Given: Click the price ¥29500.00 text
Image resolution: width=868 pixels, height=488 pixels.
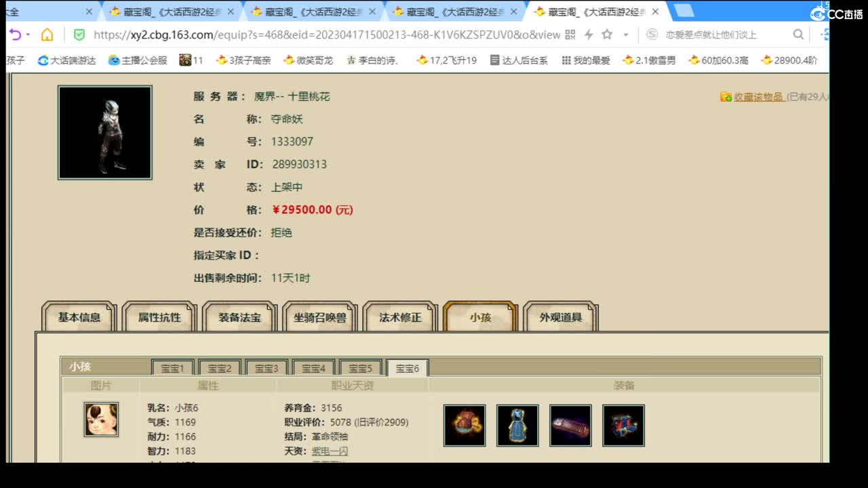Looking at the screenshot, I should [x=312, y=209].
